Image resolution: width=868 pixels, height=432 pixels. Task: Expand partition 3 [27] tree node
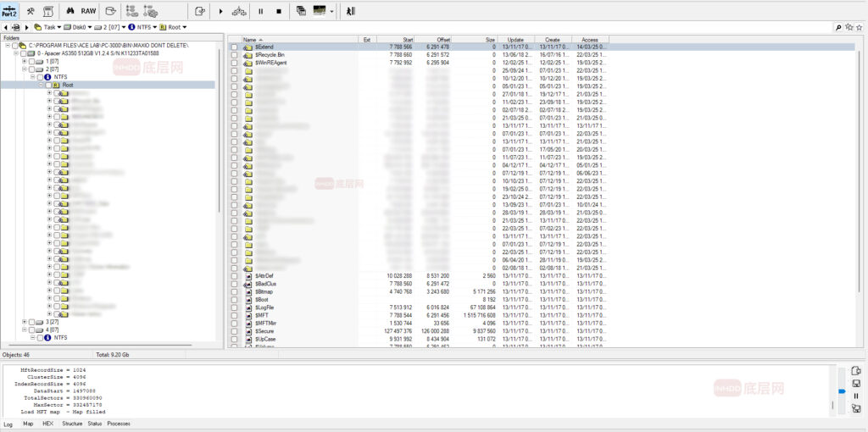coord(25,322)
